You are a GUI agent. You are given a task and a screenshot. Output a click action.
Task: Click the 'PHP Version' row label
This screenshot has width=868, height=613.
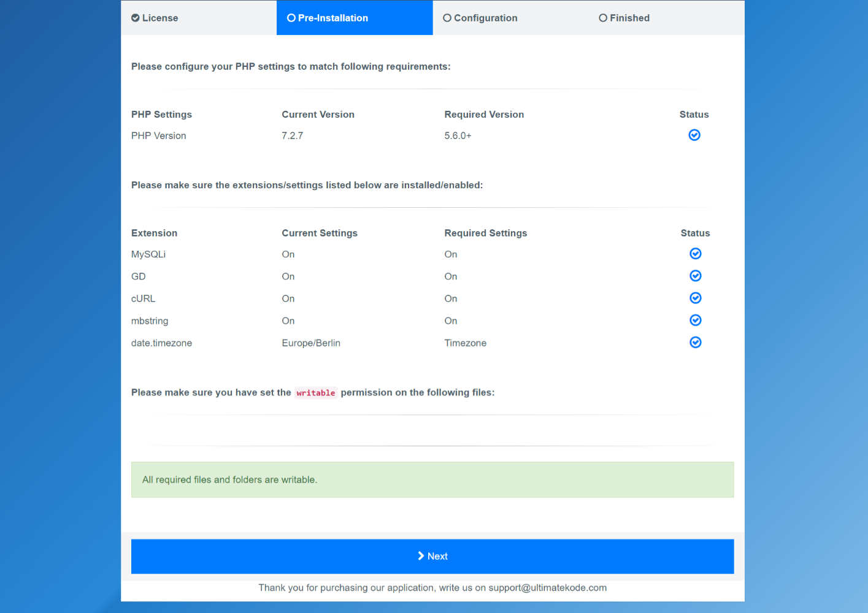point(159,136)
